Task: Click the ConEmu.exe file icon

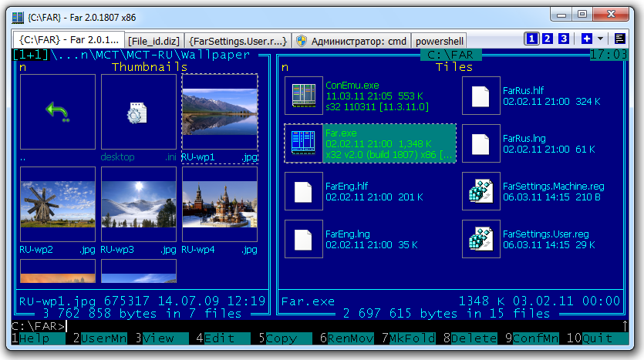Action: click(303, 96)
